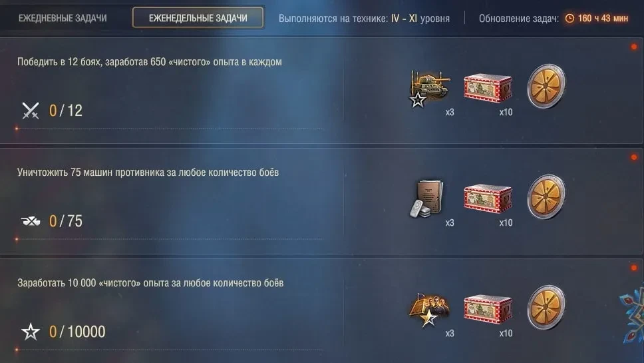The width and height of the screenshot is (644, 363).
Task: Open the 'Победить в 12 боях' task
Action: (150, 62)
